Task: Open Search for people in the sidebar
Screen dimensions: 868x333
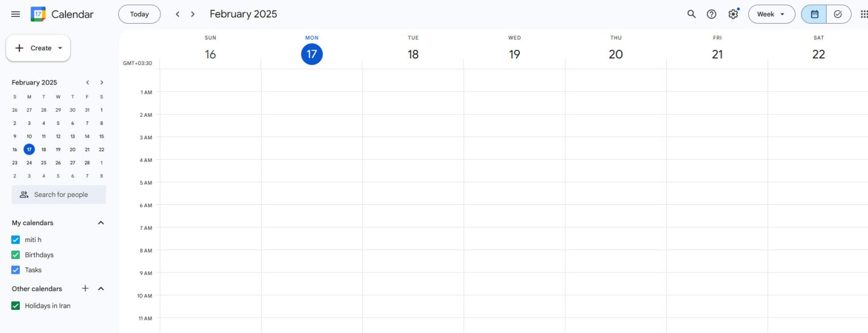Action: coord(59,194)
